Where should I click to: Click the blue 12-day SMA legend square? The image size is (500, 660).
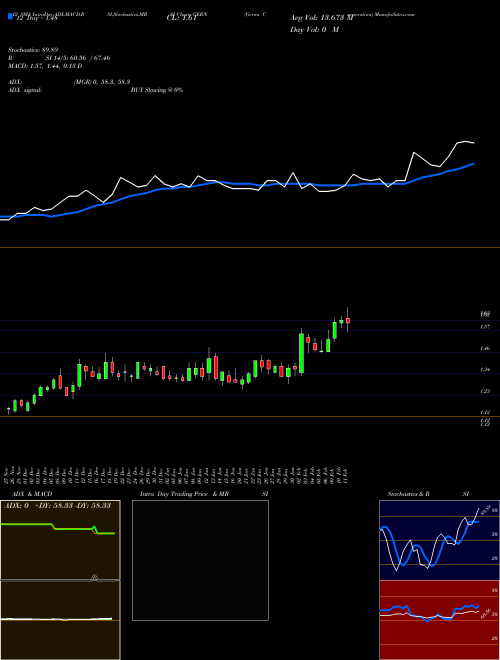point(10,16)
